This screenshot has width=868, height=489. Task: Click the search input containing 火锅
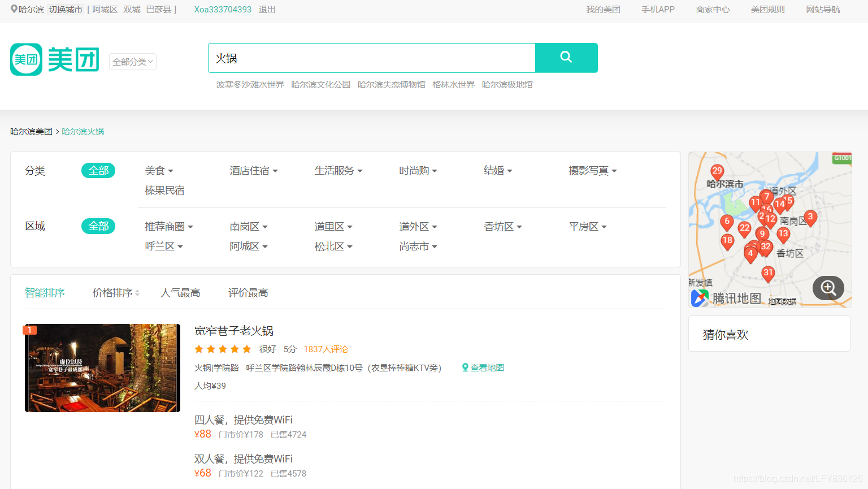pos(372,58)
